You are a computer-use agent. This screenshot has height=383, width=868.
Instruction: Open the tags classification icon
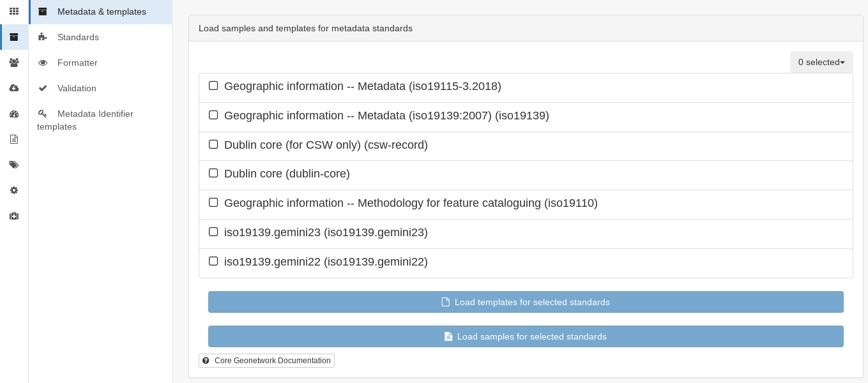click(x=14, y=165)
